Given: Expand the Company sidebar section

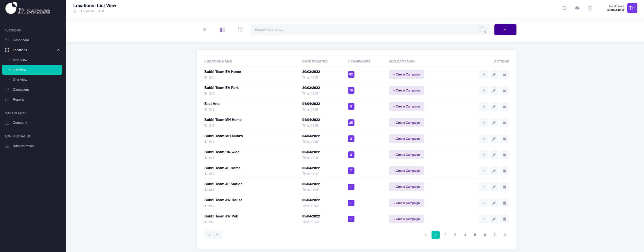Looking at the screenshot, I should coord(32,123).
